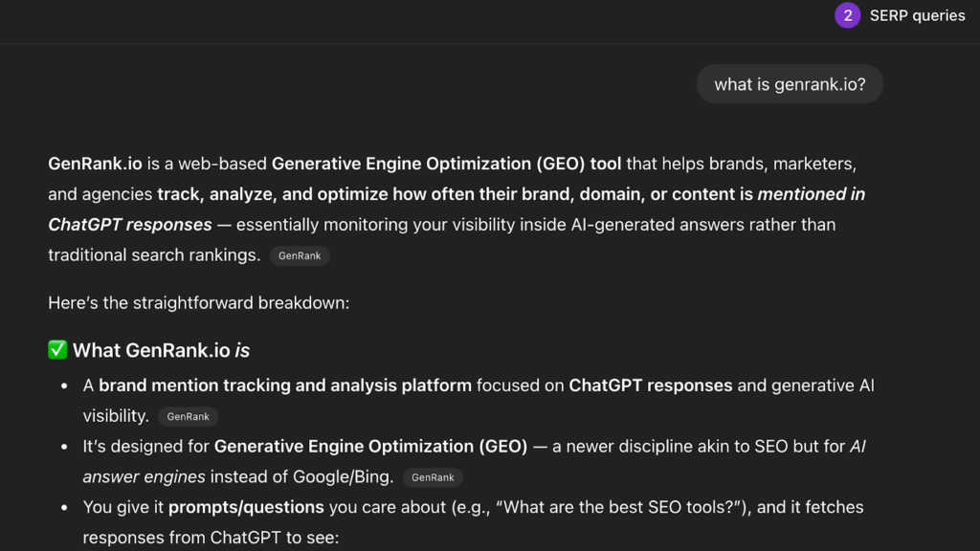
Task: Click bold "brand mention tracking and analysis platform"
Action: 285,386
